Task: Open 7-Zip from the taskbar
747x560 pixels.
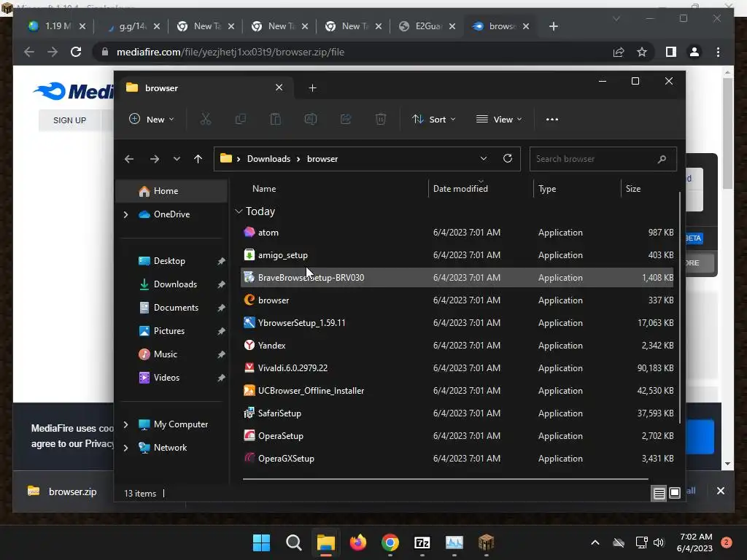Action: tap(422, 542)
